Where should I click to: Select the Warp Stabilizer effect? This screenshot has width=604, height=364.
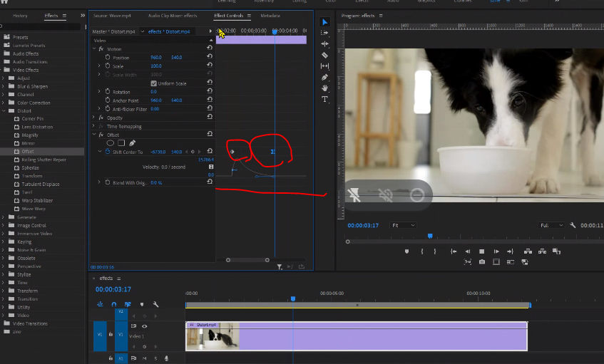(37, 200)
